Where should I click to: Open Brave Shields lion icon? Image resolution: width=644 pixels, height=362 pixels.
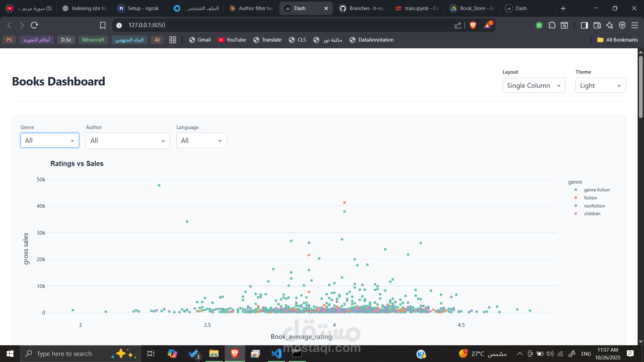(x=473, y=25)
